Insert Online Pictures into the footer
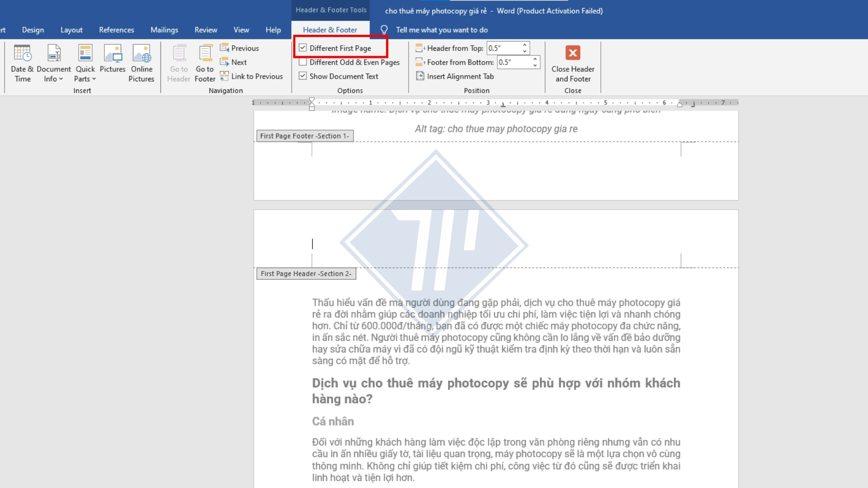The height and width of the screenshot is (488, 868). click(x=142, y=63)
